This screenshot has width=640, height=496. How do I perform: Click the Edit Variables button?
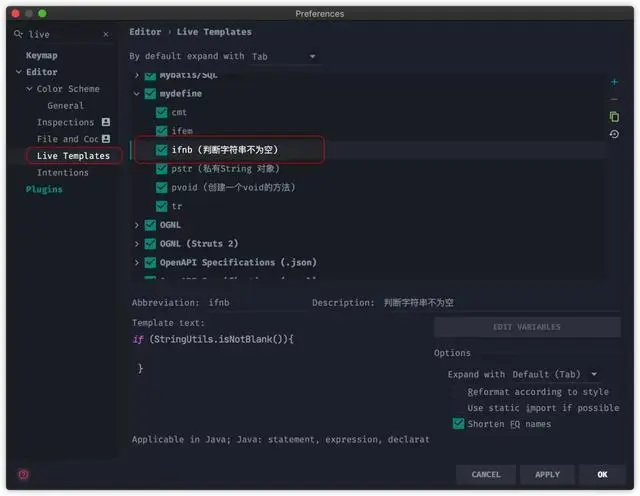tap(527, 327)
